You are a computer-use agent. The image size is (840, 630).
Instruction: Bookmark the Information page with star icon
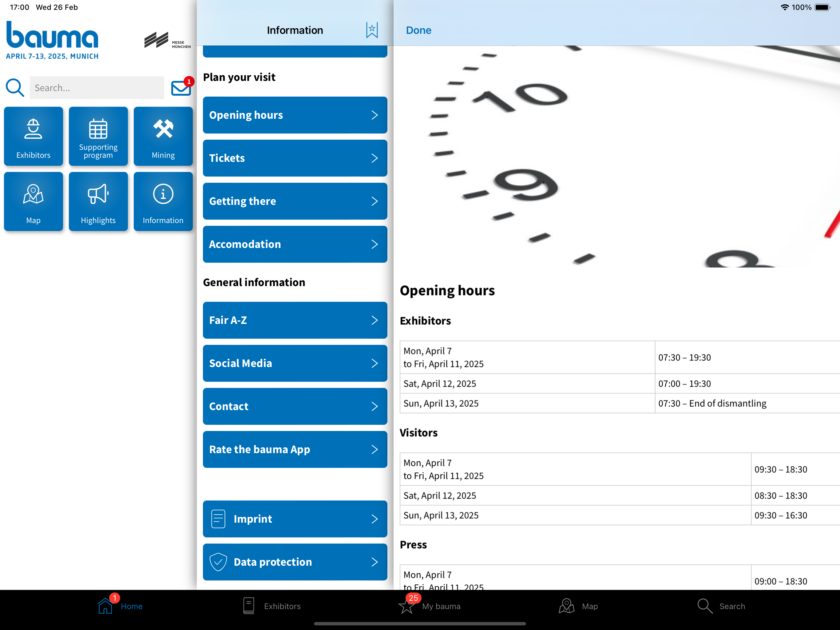[x=372, y=30]
